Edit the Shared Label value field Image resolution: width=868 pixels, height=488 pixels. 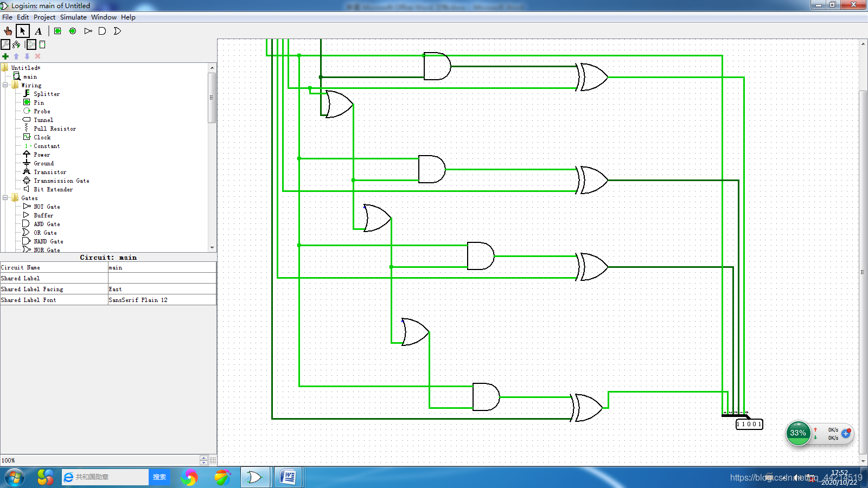tap(162, 278)
